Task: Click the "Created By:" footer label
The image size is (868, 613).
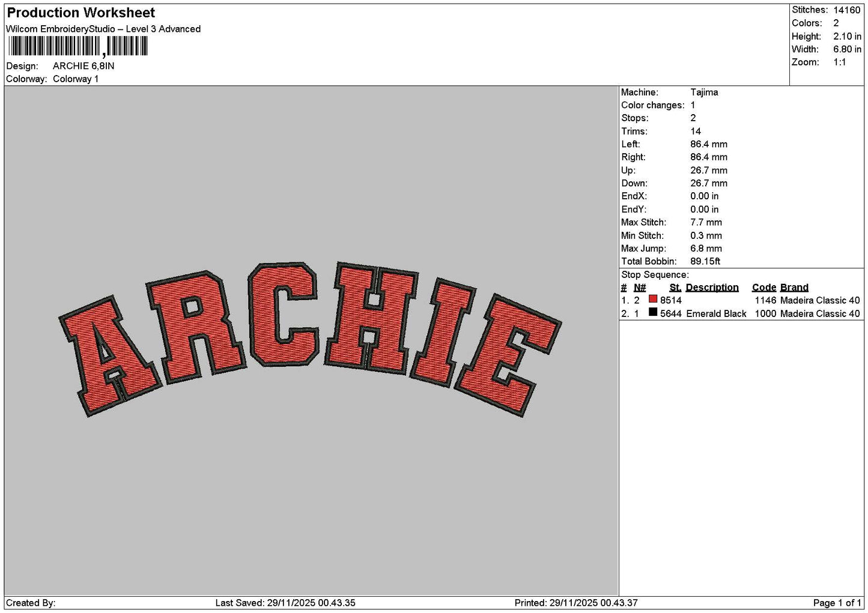Action: [x=31, y=603]
